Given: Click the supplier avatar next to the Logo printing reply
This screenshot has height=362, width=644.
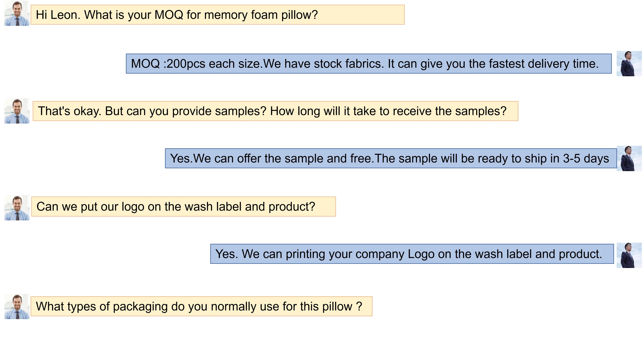Looking at the screenshot, I should (629, 255).
